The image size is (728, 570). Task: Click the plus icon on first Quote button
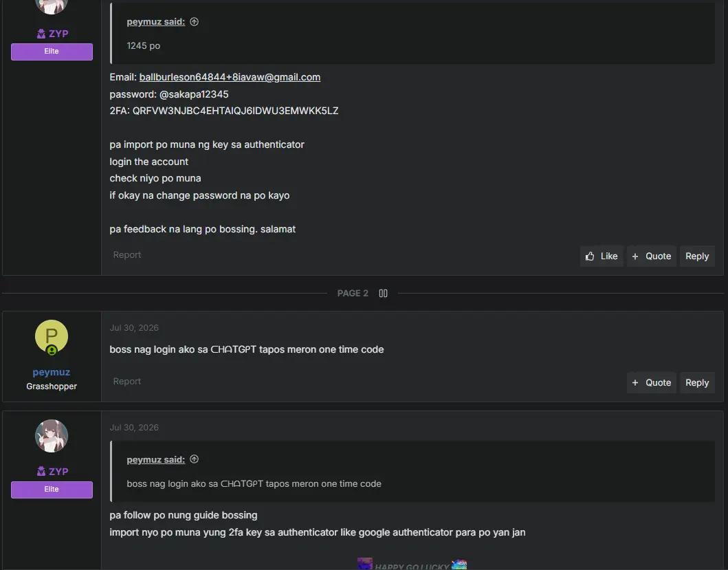coord(635,256)
